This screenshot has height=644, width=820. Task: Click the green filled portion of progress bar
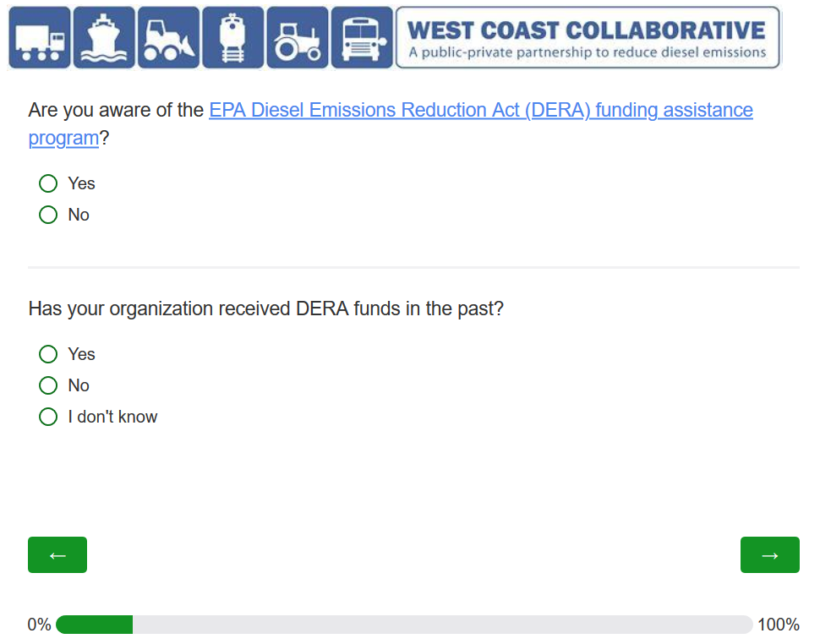click(x=94, y=625)
